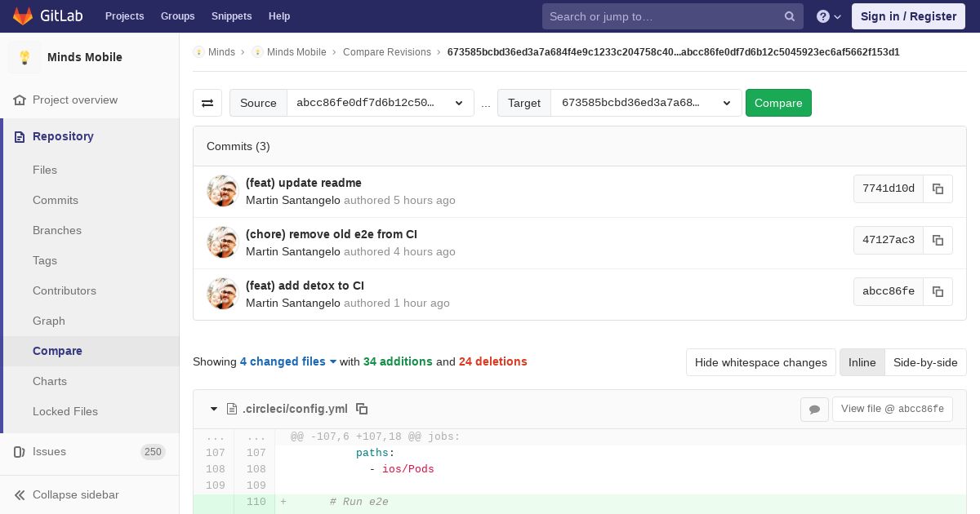
Task: Open Graph in sidebar
Action: [49, 321]
